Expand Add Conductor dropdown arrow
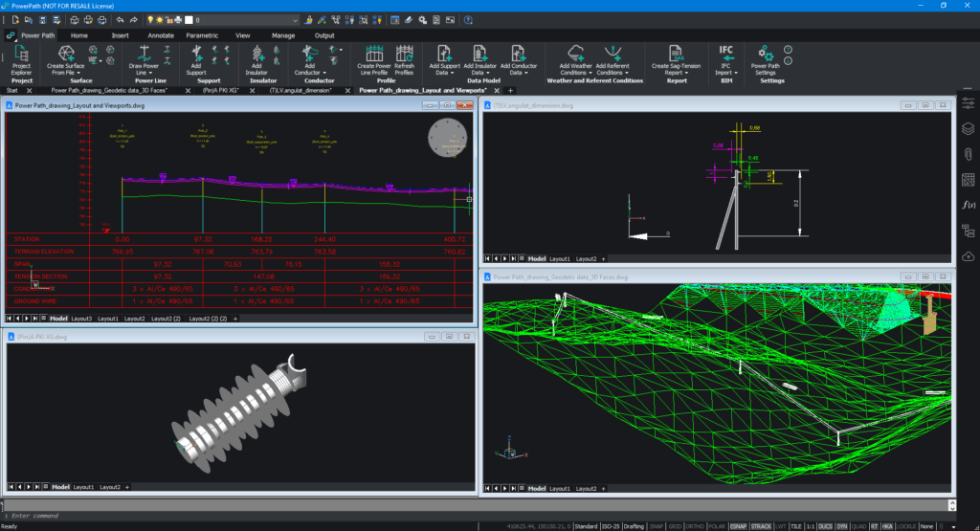Image resolution: width=980 pixels, height=531 pixels. pos(324,73)
